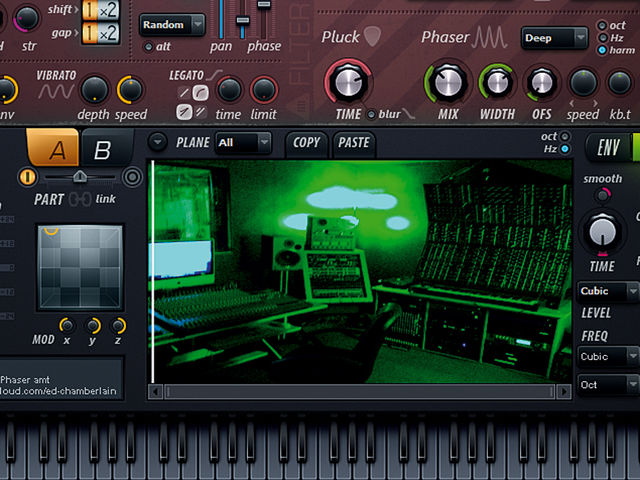This screenshot has width=640, height=480.
Task: Open the ENV tab
Action: (609, 147)
